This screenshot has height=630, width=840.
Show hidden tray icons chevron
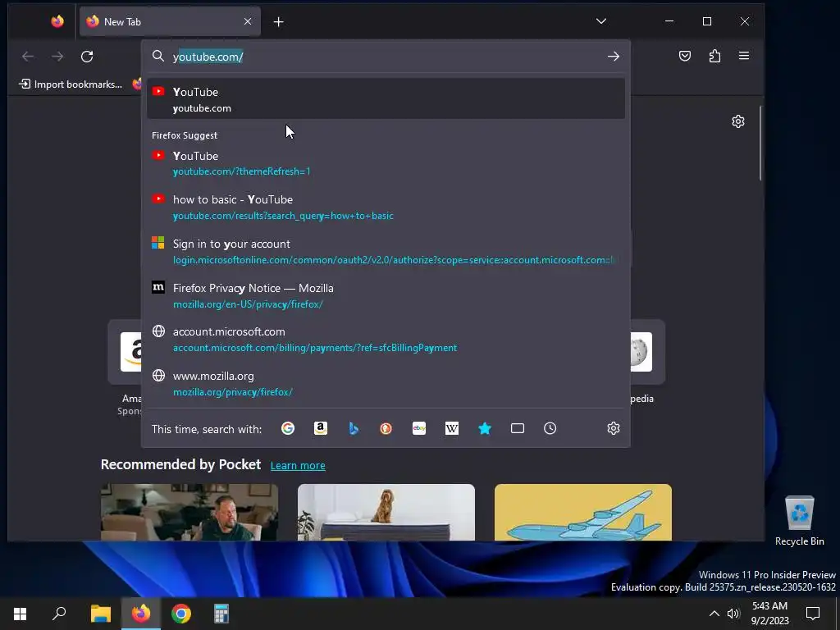[714, 614]
